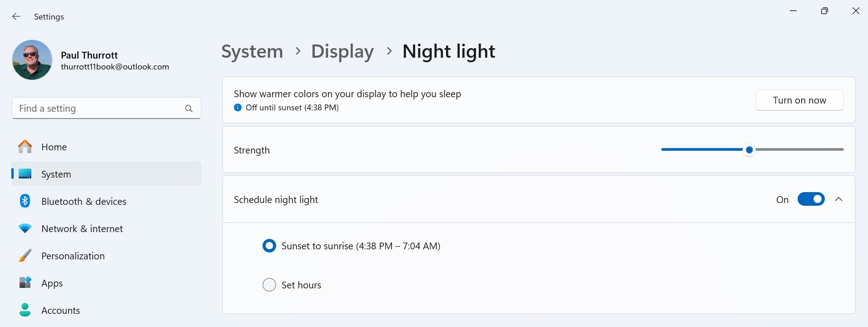Click the Personalization paintbrush icon
The image size is (868, 327).
click(x=25, y=256)
